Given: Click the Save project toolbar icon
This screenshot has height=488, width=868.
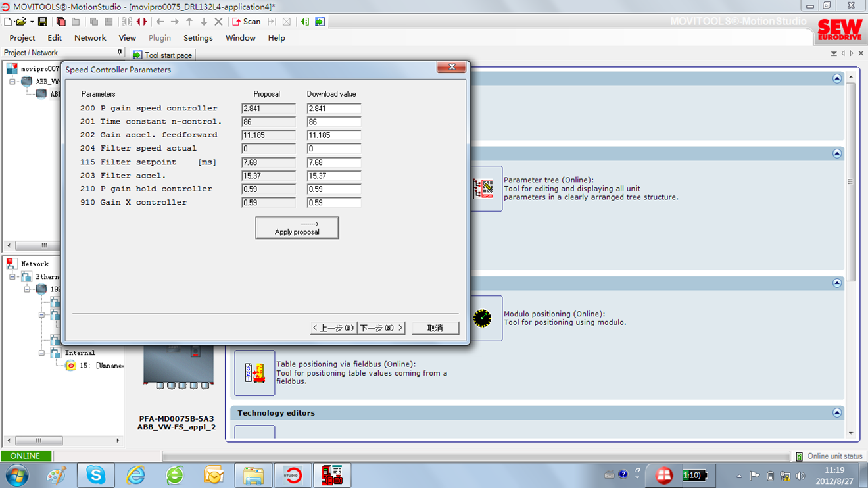Looking at the screenshot, I should pos(43,22).
